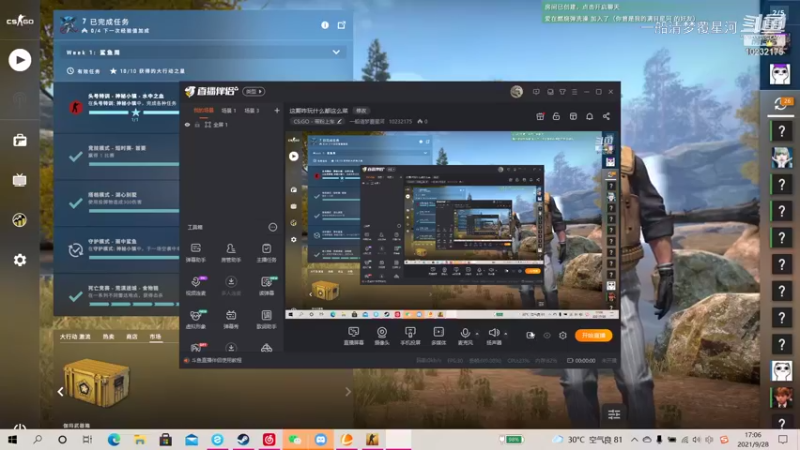Open Microsoft Edge from the taskbar
The image size is (800, 450).
(x=114, y=439)
